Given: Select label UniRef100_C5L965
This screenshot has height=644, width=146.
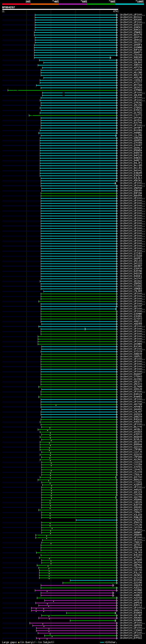Looking at the screenshot, I should (131, 291).
